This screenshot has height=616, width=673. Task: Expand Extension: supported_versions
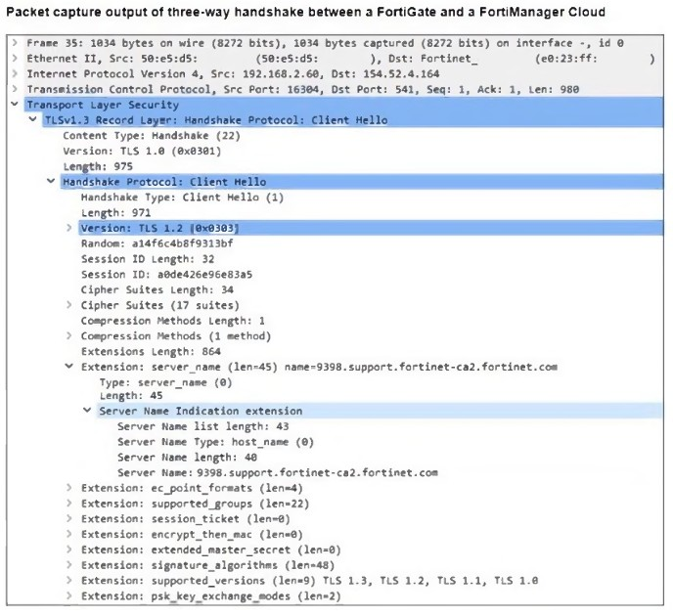pos(69,581)
